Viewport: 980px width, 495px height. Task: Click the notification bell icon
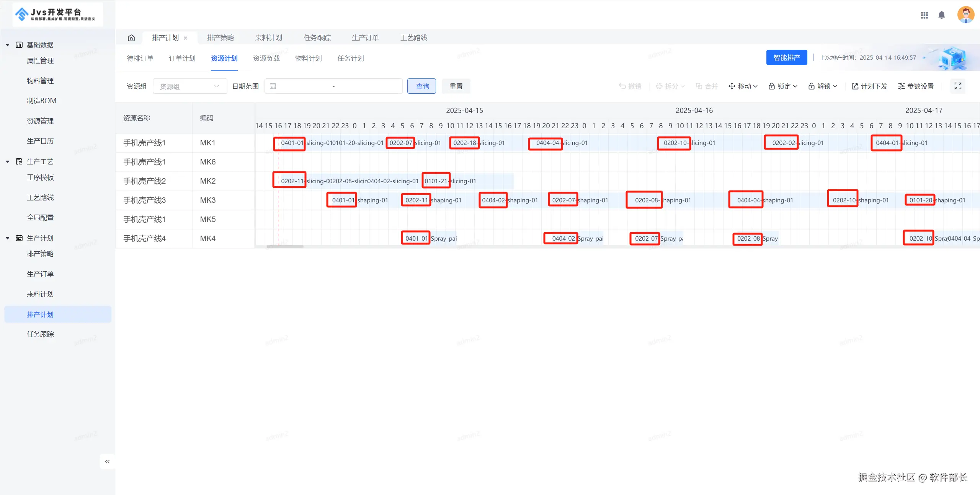(941, 15)
